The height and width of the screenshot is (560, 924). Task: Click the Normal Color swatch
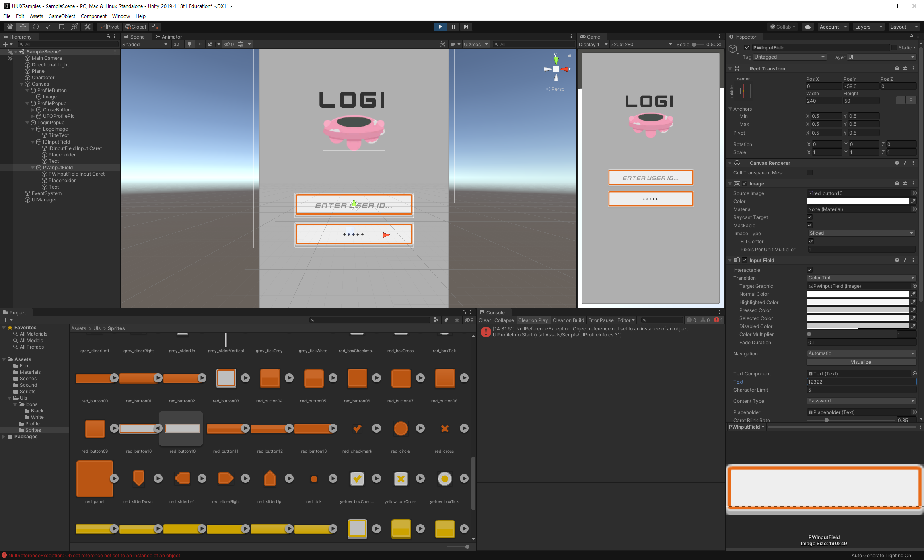point(858,294)
